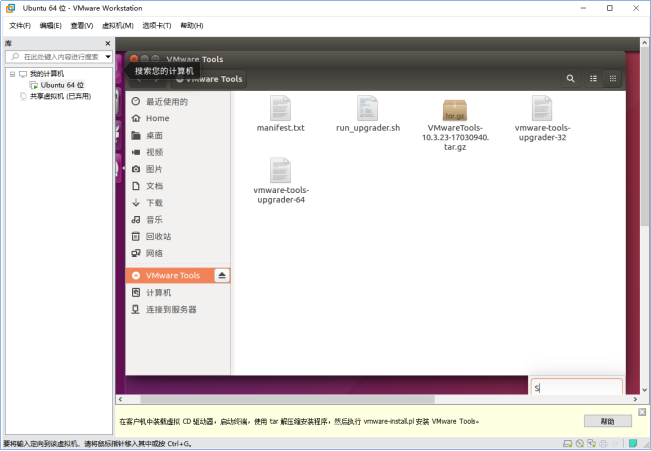This screenshot has height=451, width=651.
Task: Click the hard disk status icon
Action: click(x=567, y=444)
